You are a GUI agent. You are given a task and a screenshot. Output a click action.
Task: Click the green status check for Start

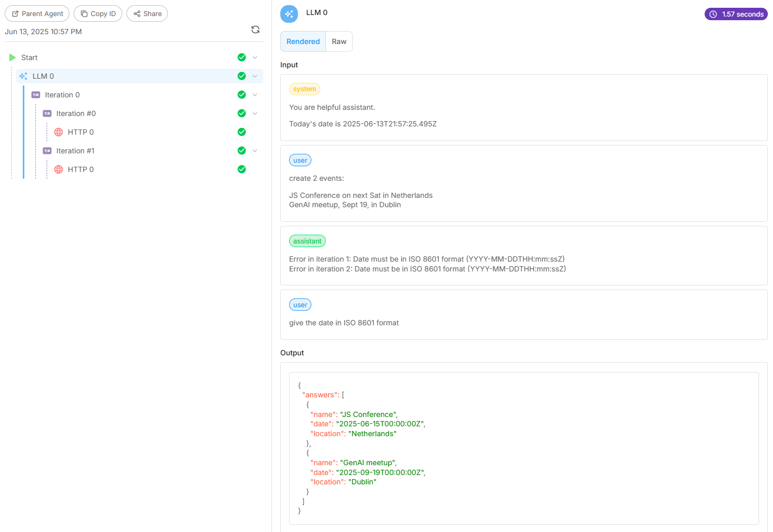coord(241,57)
